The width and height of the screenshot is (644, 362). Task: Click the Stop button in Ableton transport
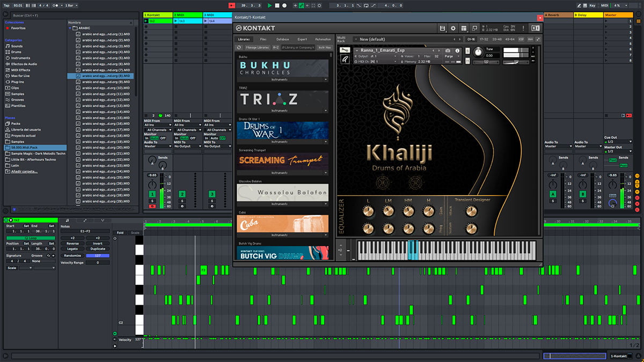pyautogui.click(x=277, y=5)
